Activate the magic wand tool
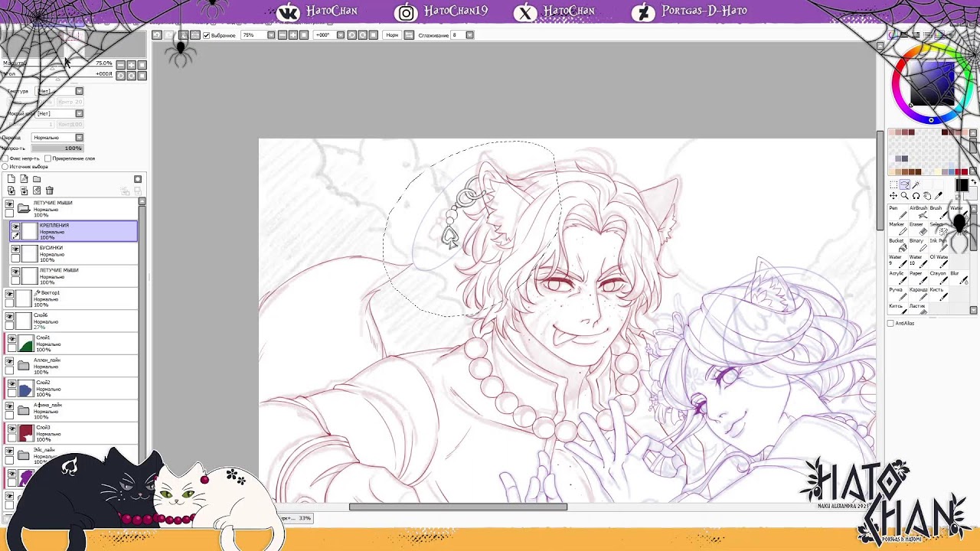980x551 pixels. [916, 185]
